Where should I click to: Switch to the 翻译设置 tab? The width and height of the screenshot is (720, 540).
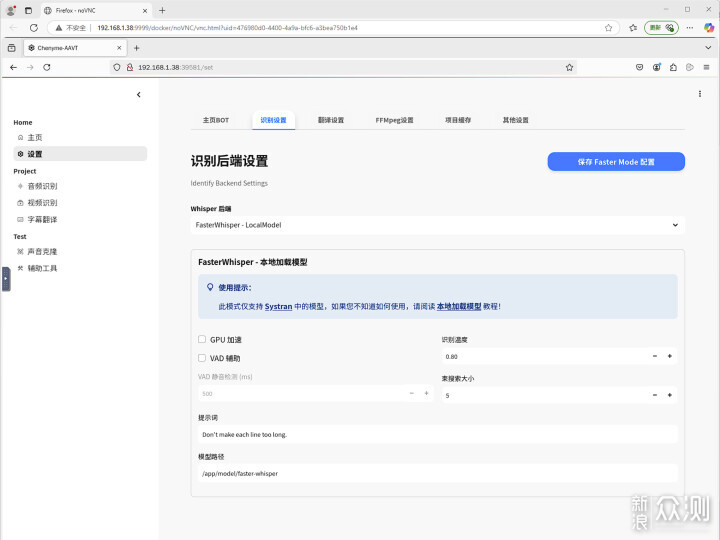331,120
